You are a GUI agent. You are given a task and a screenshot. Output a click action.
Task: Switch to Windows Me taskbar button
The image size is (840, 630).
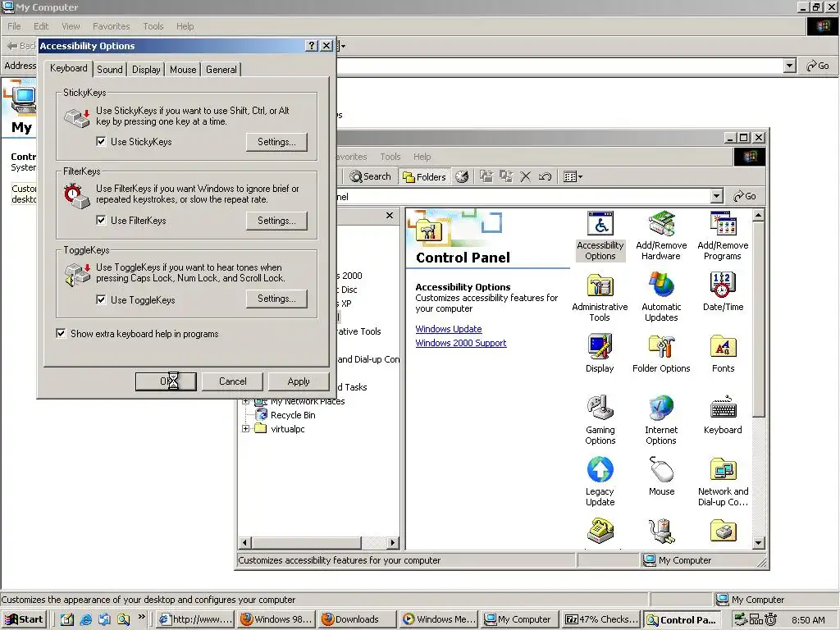click(x=440, y=619)
